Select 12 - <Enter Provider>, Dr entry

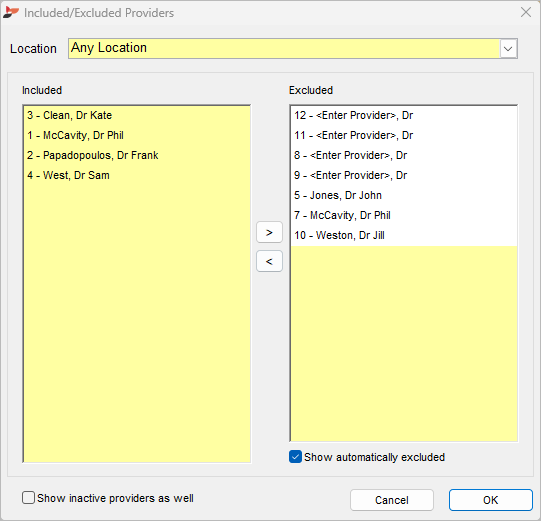404,115
